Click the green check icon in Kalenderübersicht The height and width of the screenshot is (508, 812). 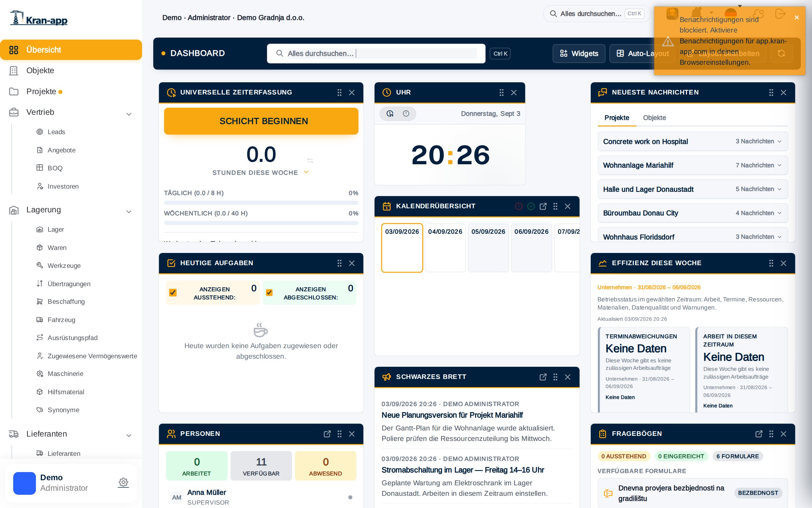pos(531,206)
